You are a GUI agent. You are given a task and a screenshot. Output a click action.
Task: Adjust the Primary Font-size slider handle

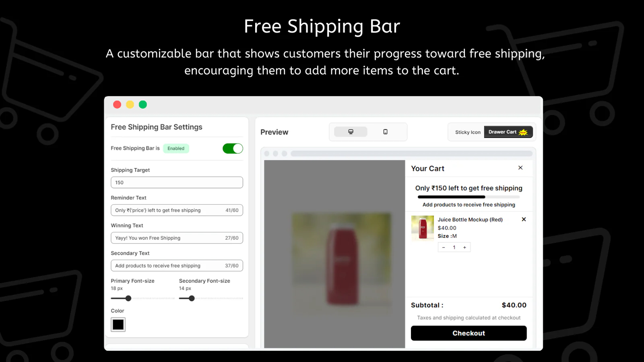point(128,298)
